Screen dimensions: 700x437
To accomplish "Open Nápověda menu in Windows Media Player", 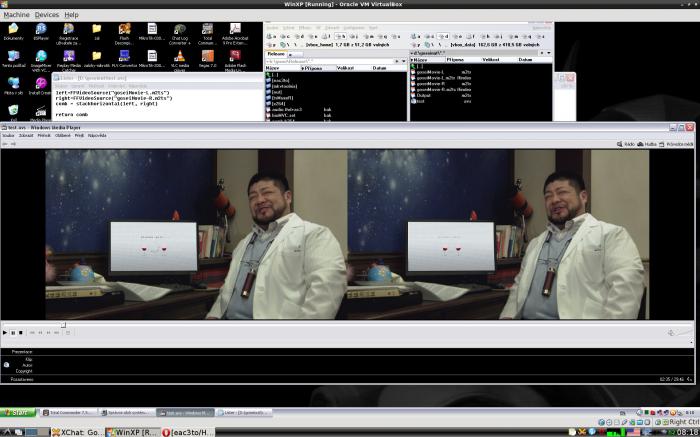I will [97, 135].
